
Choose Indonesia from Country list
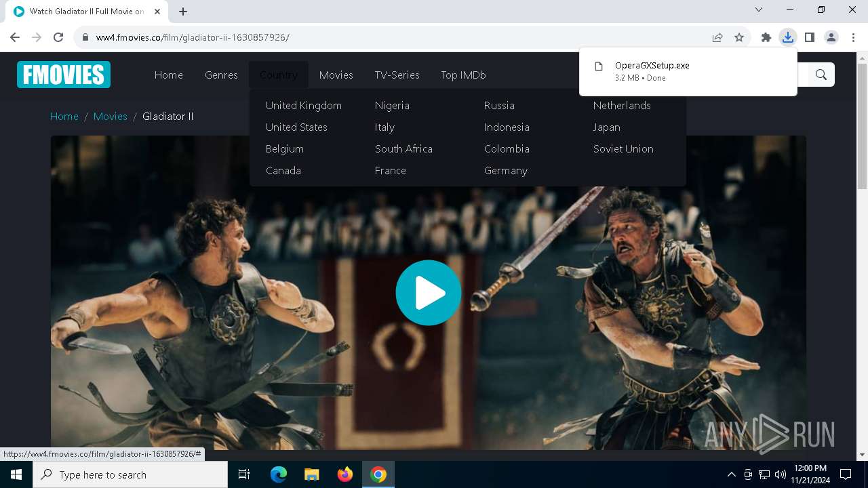click(507, 127)
